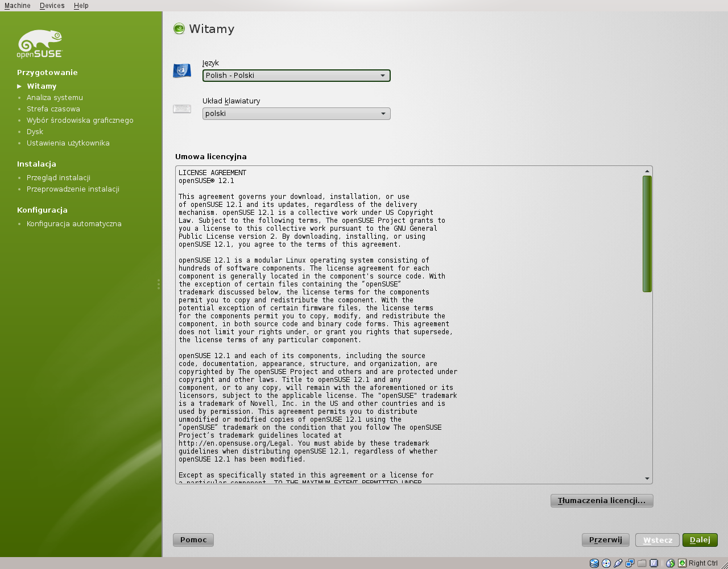Screen dimensions: 728x569
Task: Click the keyboard layout icon
Action: [x=182, y=109]
